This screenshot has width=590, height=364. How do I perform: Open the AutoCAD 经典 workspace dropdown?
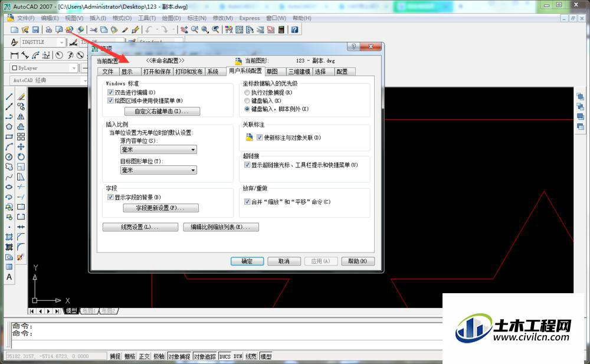[48, 81]
